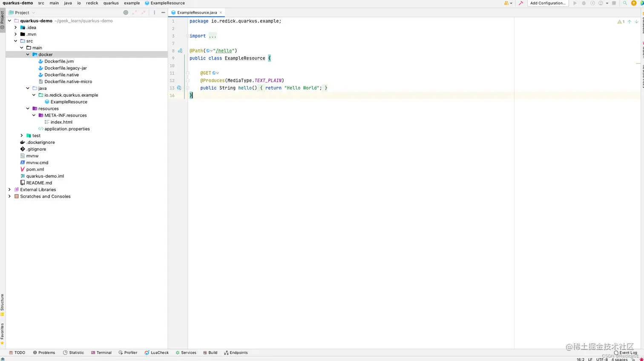644x361 pixels.
Task: Click Run with Coverage icon
Action: click(592, 3)
